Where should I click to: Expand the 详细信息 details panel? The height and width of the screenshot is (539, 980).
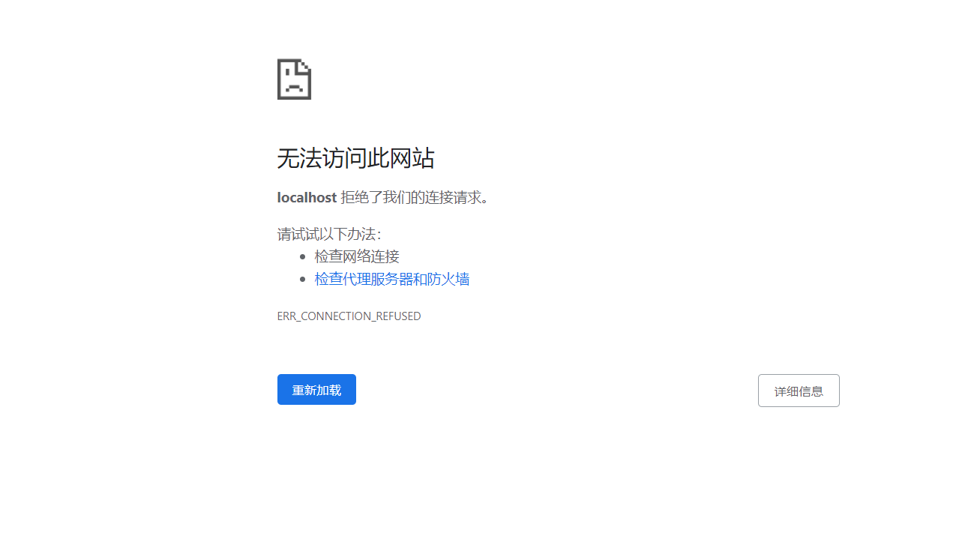799,390
